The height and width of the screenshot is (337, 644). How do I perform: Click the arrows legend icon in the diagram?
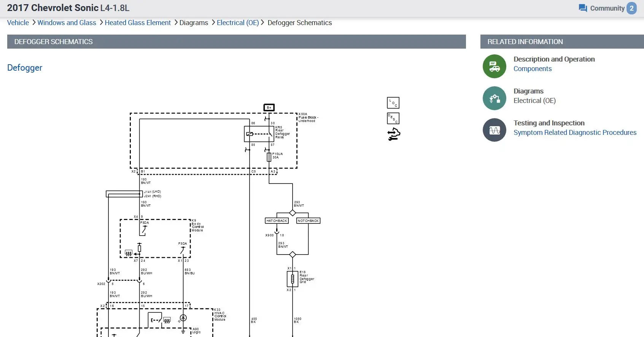pos(394,134)
